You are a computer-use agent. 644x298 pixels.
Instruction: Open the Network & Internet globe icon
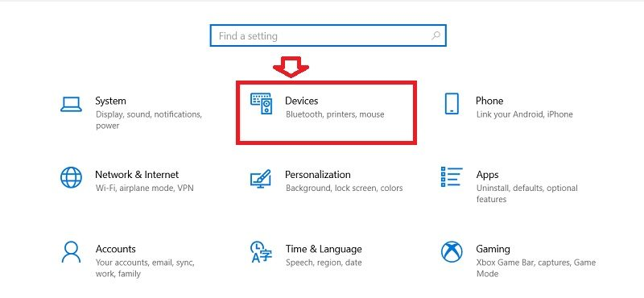coord(71,177)
